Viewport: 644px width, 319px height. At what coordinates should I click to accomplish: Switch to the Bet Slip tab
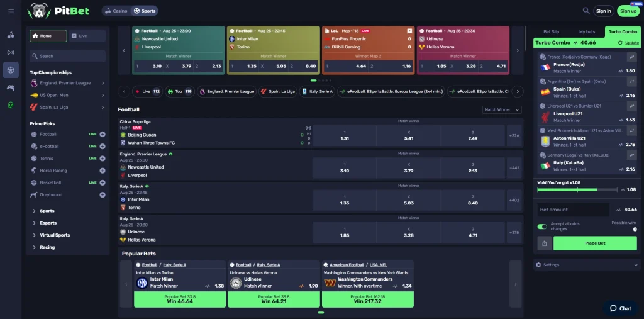point(551,31)
